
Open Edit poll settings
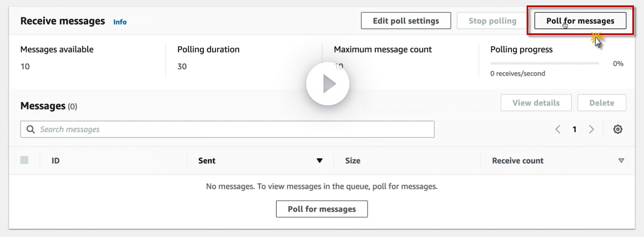coord(406,21)
